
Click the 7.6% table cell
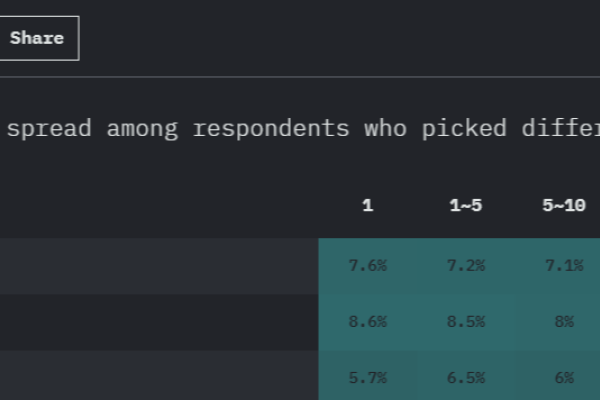[367, 265]
